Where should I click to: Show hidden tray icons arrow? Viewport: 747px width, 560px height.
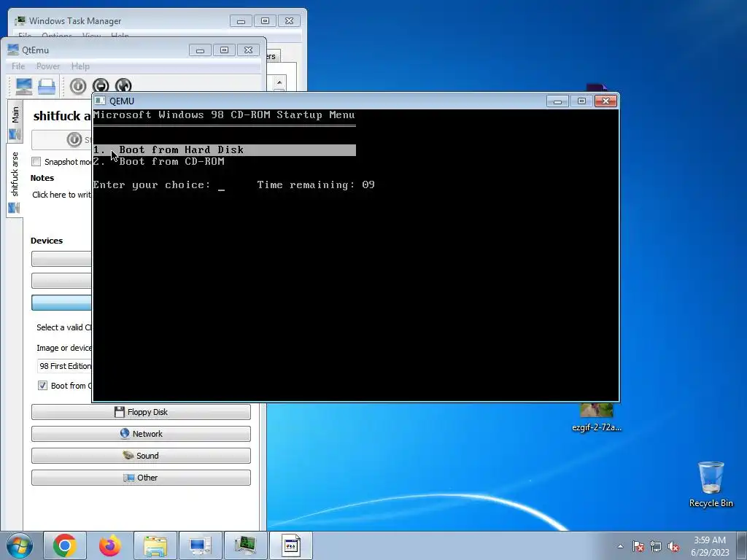(620, 546)
